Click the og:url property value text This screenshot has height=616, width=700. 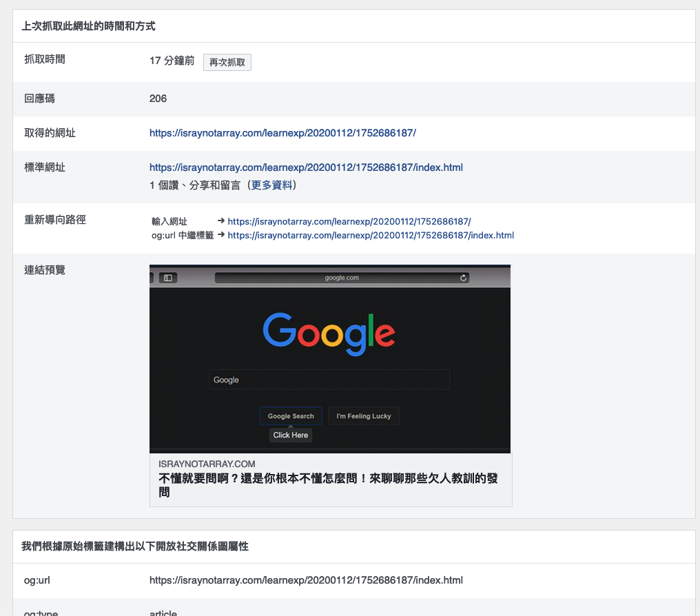[x=306, y=580]
